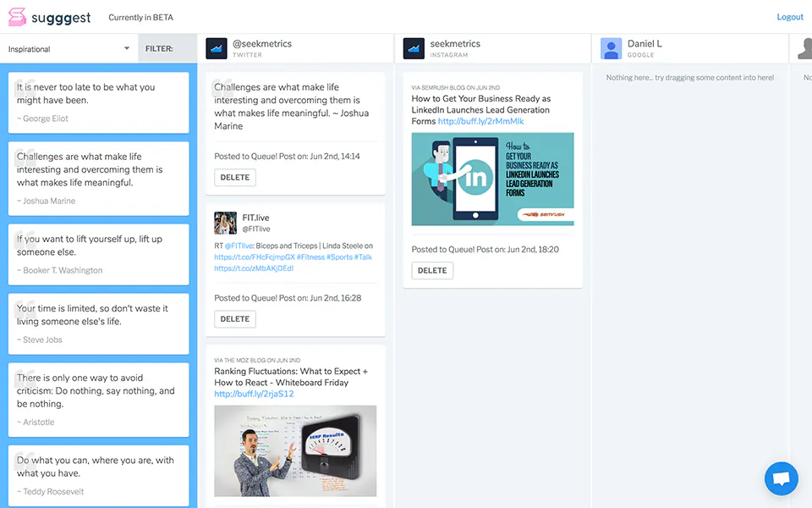Viewport: 812px width, 508px height.
Task: Select the George Eliot quote card
Action: [98, 102]
